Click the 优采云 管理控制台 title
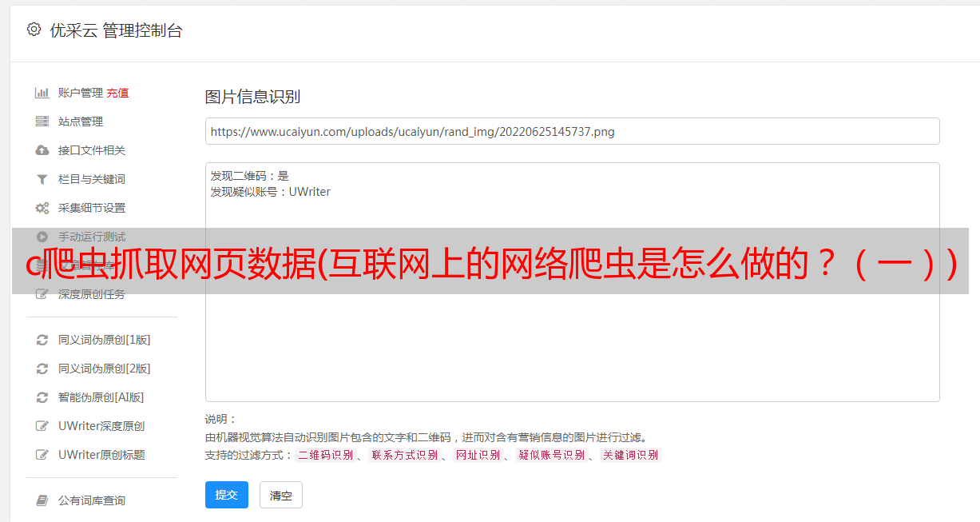 (x=117, y=30)
